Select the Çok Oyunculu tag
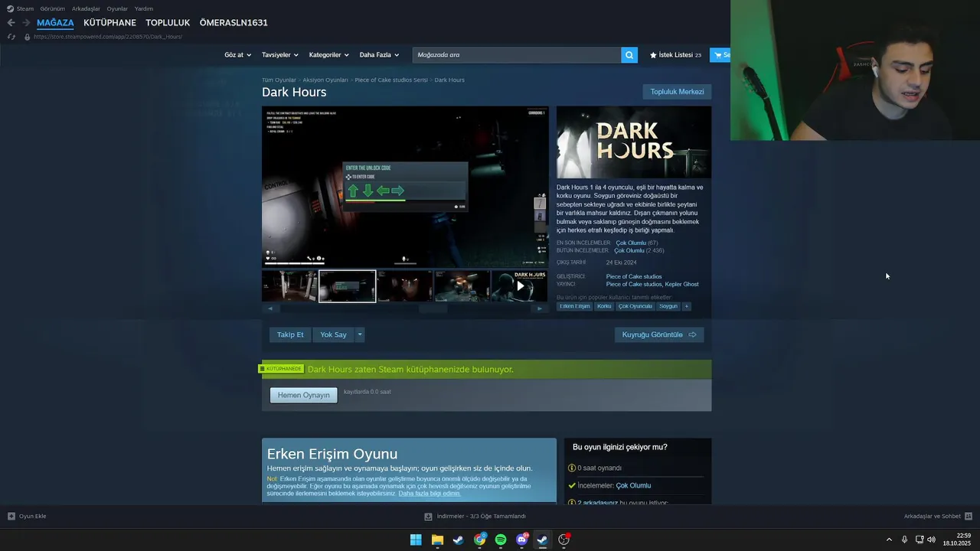This screenshot has height=551, width=980. 635,306
